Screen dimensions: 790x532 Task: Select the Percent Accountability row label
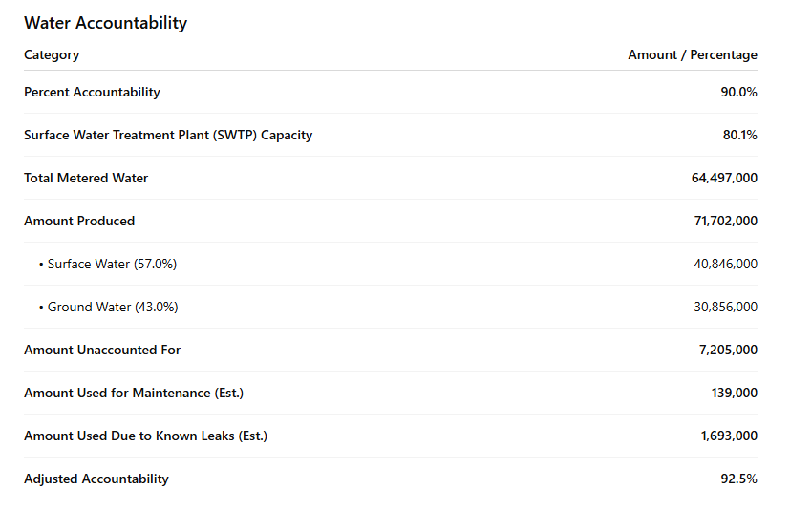pyautogui.click(x=92, y=93)
